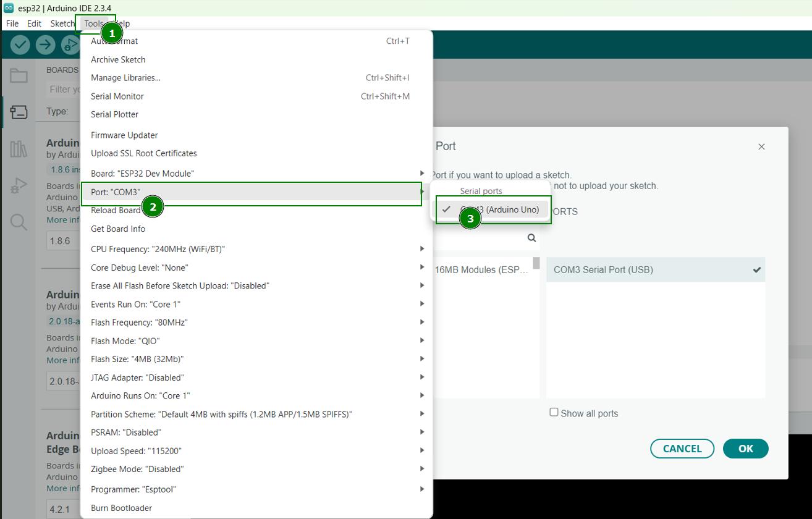The image size is (812, 519).
Task: Click the CANCEL button
Action: click(x=682, y=449)
